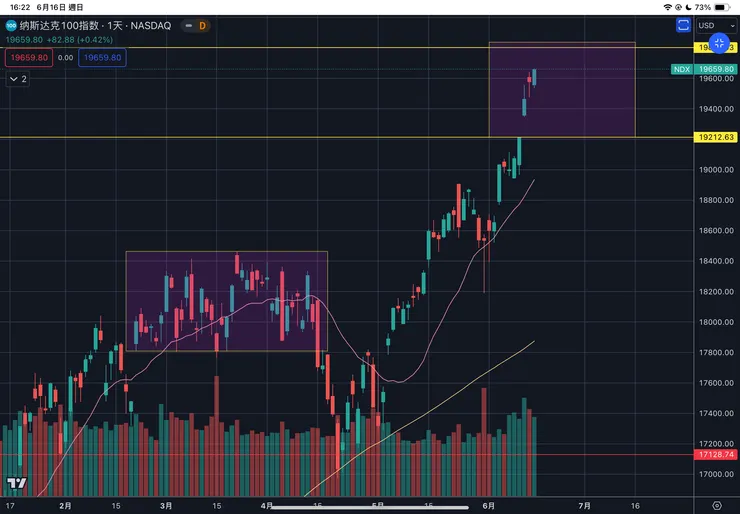Screen dimensions: 740x514
Task: Click the 17000.00 price scale label
Action: point(716,474)
